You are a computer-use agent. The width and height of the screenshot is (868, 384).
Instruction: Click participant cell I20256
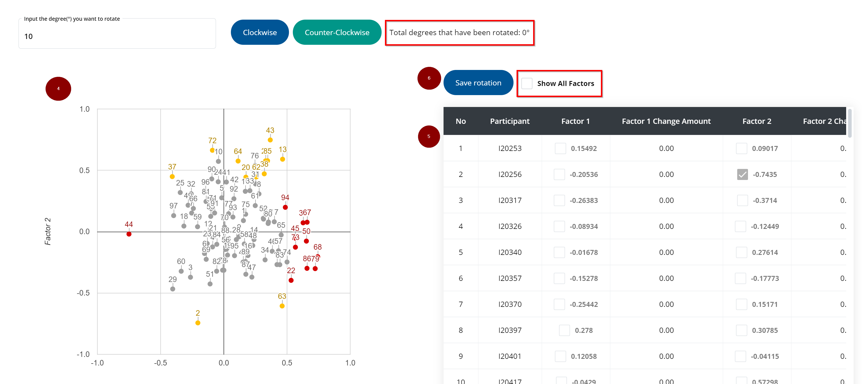[509, 174]
